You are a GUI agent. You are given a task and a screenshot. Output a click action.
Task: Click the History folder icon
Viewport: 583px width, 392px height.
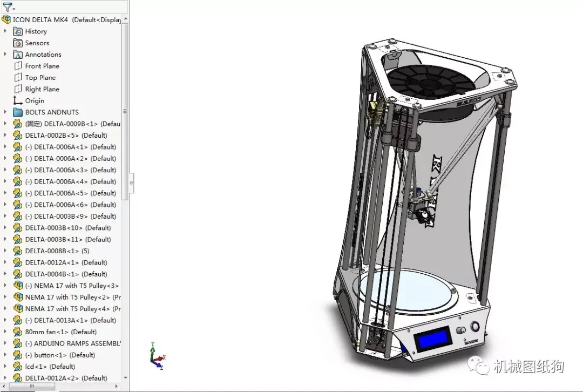point(17,32)
